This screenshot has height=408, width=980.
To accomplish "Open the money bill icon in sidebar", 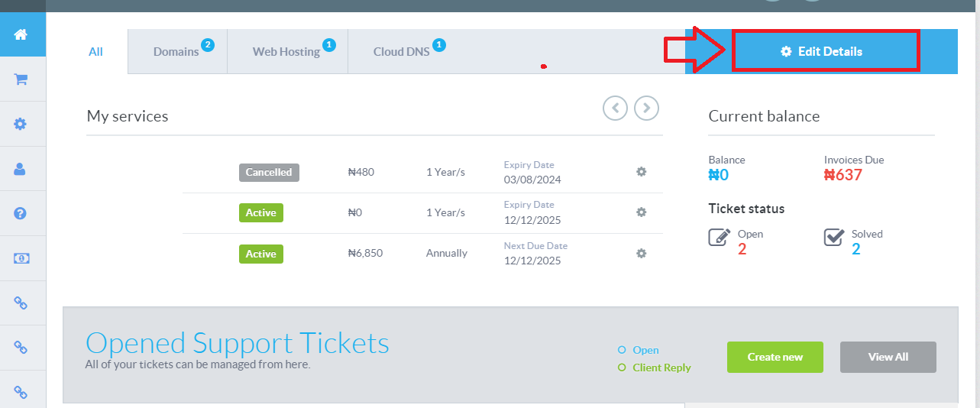I will (x=21, y=258).
